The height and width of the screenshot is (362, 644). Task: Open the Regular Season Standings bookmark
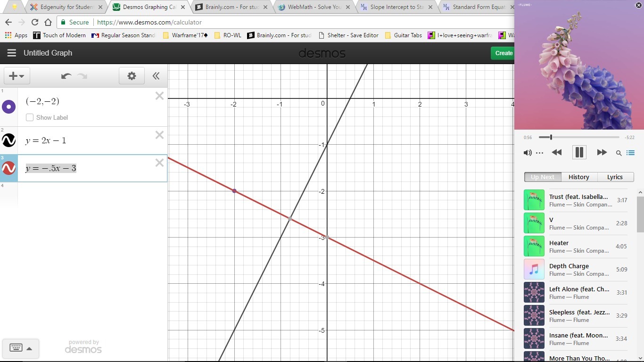click(124, 35)
